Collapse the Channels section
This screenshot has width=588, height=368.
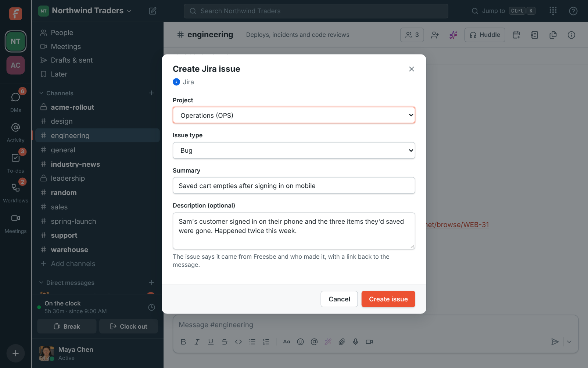56,93
